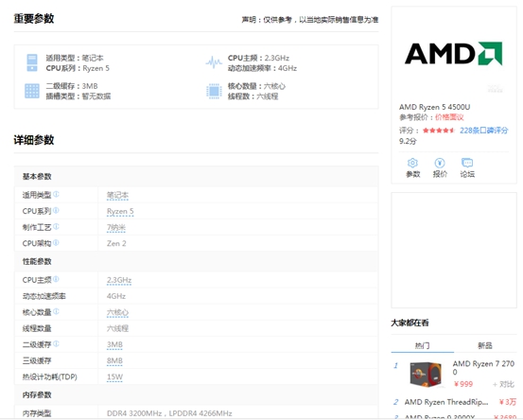Open the AMD Ryzen ThreadRip... listing

tap(446, 402)
